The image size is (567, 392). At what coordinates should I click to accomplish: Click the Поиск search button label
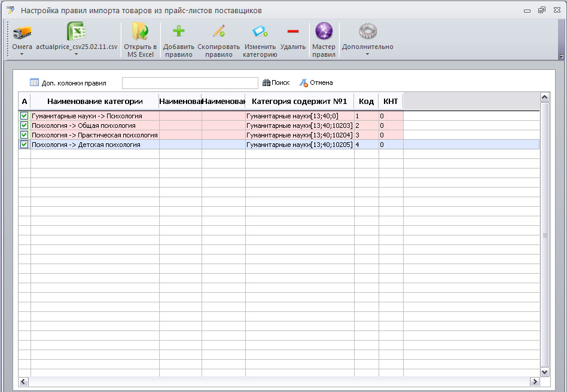coord(281,82)
